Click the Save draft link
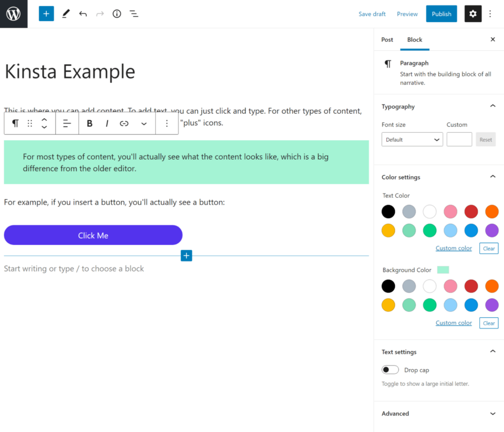Screen dimensions: 504x432 (x=372, y=14)
